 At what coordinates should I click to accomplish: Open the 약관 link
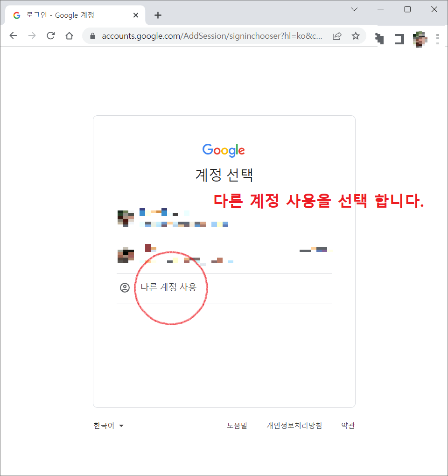(348, 426)
